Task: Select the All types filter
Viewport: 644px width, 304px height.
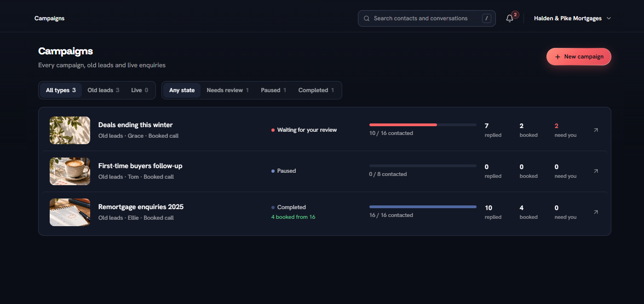Action: point(61,90)
